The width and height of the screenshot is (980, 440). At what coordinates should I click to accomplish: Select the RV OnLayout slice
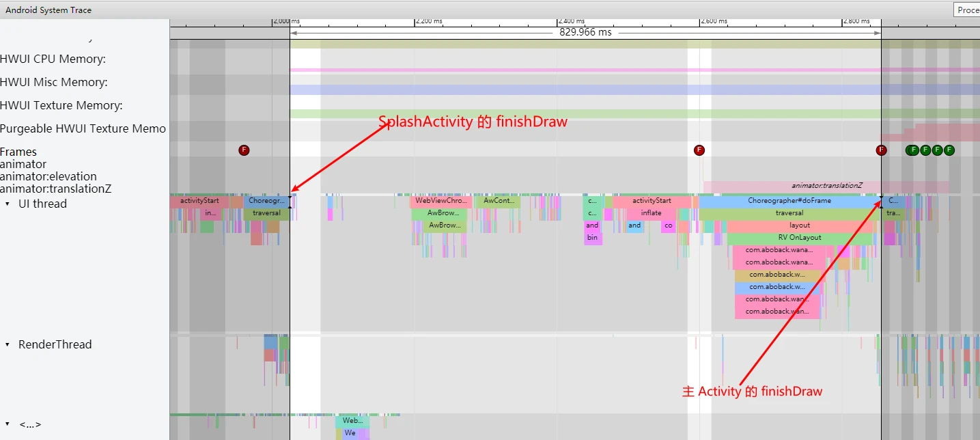(x=800, y=238)
